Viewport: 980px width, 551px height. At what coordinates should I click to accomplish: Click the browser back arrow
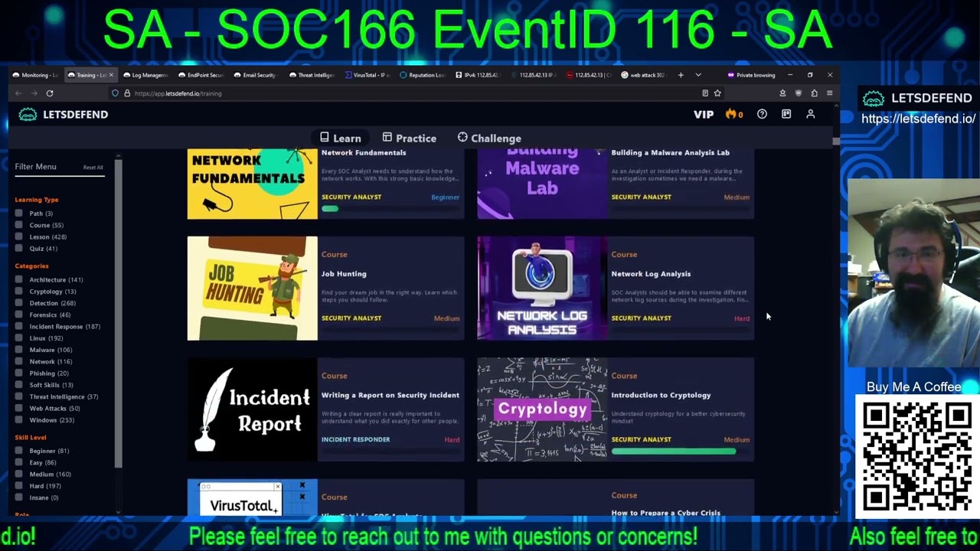click(18, 93)
